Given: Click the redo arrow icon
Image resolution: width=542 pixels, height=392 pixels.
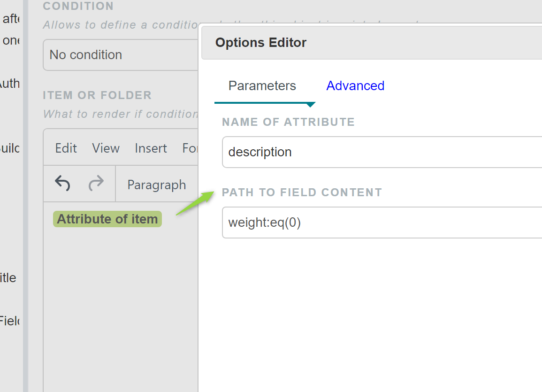Looking at the screenshot, I should pyautogui.click(x=96, y=184).
